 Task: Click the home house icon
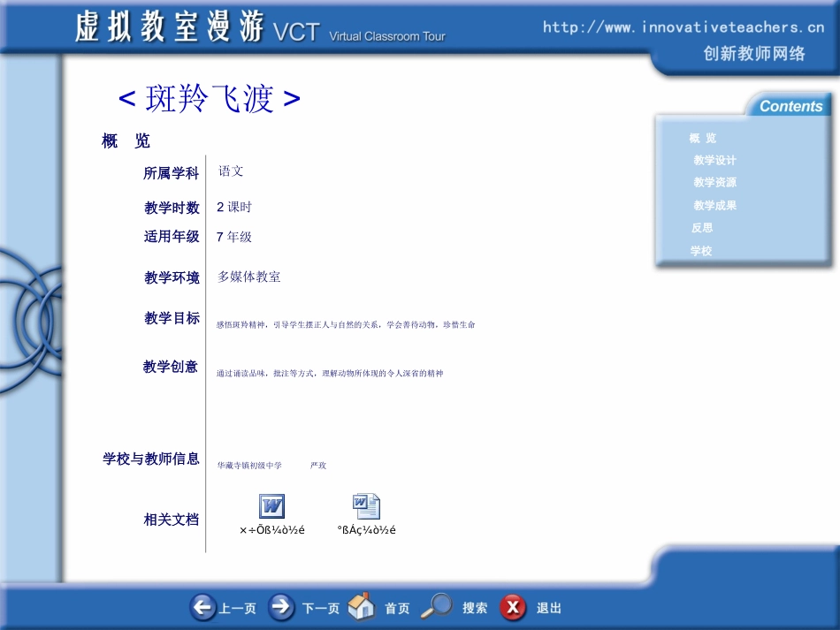[361, 606]
